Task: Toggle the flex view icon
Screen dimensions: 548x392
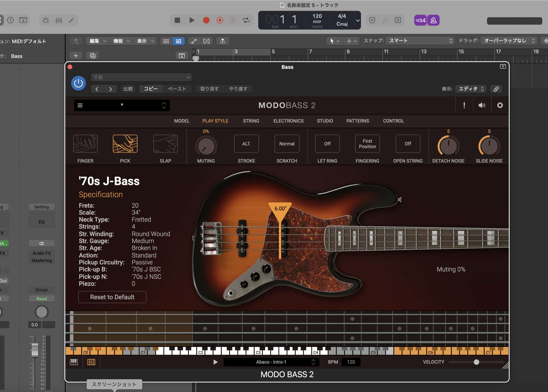Action: coord(207,41)
